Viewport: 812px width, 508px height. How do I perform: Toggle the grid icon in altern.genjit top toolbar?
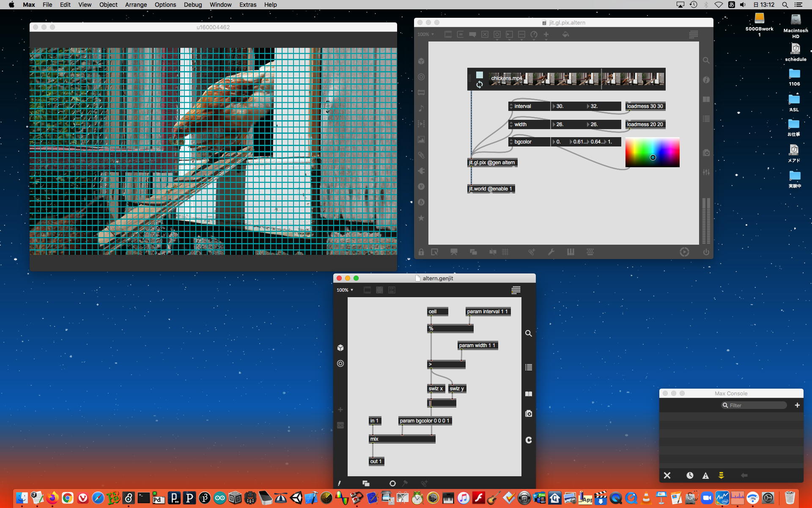[516, 290]
